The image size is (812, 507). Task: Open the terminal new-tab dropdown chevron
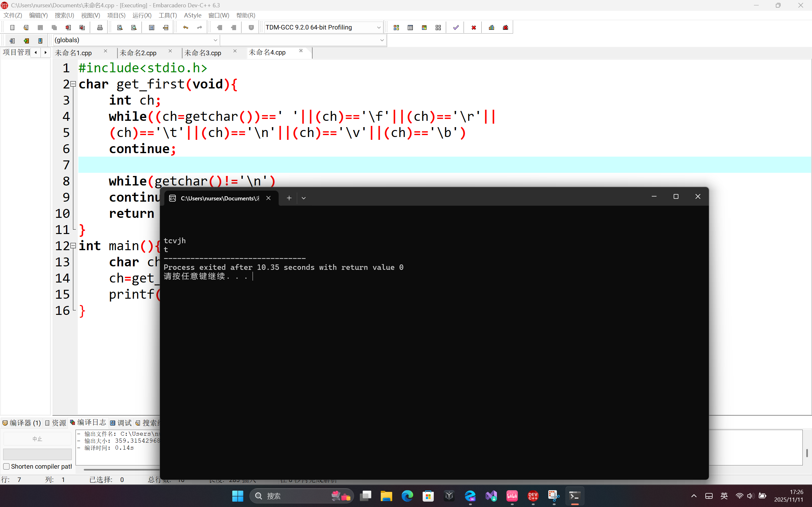point(304,198)
